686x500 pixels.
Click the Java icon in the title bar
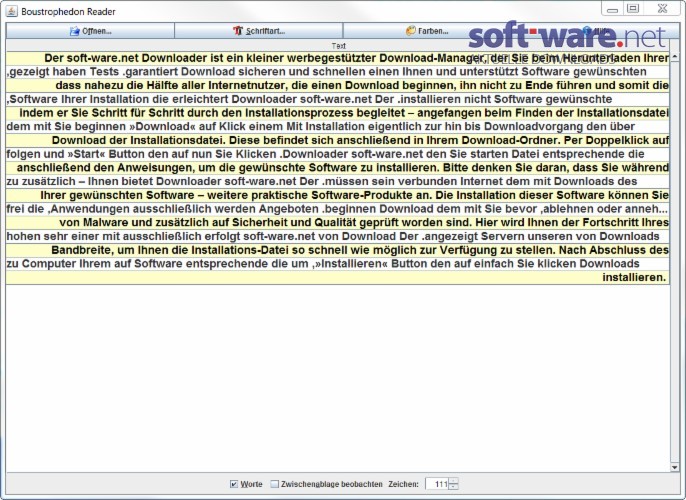point(11,11)
